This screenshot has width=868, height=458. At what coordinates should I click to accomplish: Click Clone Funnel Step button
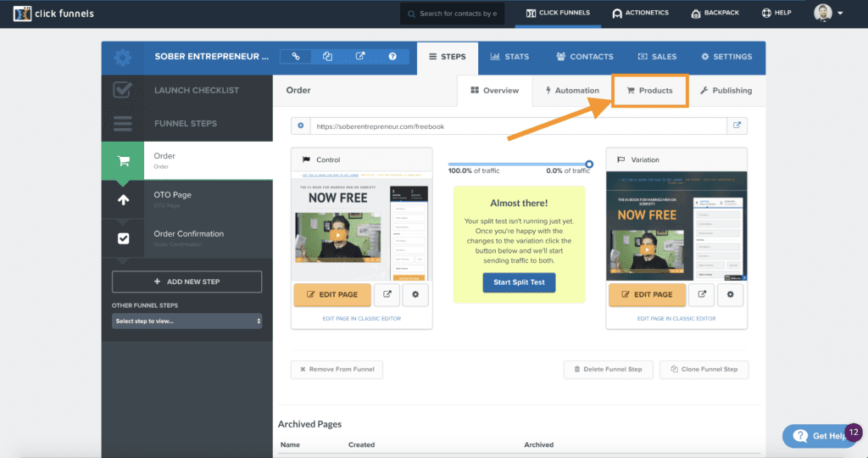704,370
